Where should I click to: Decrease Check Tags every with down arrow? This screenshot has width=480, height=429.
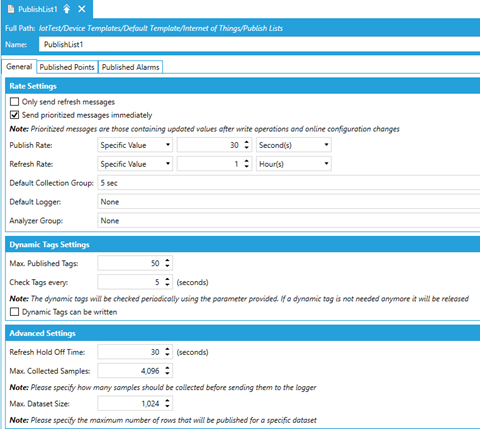tap(167, 285)
